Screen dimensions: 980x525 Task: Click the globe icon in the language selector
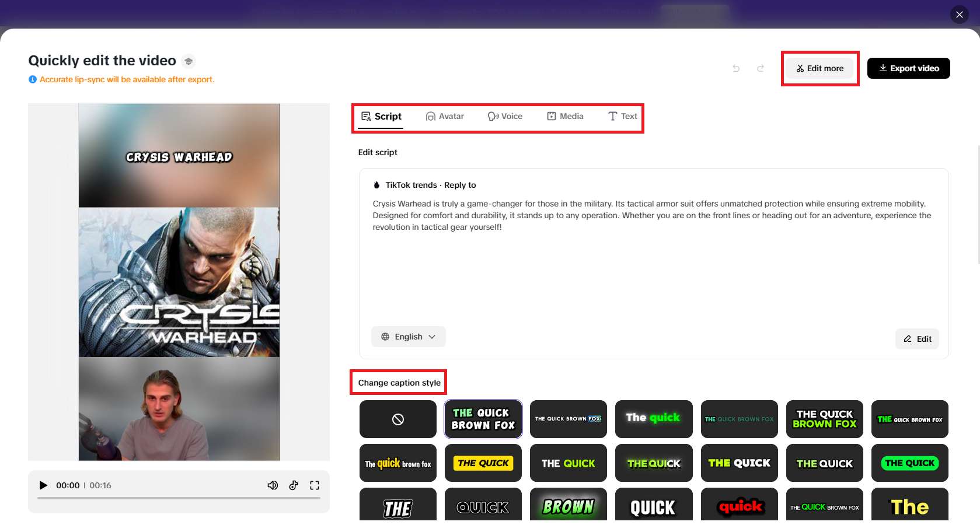pos(385,337)
